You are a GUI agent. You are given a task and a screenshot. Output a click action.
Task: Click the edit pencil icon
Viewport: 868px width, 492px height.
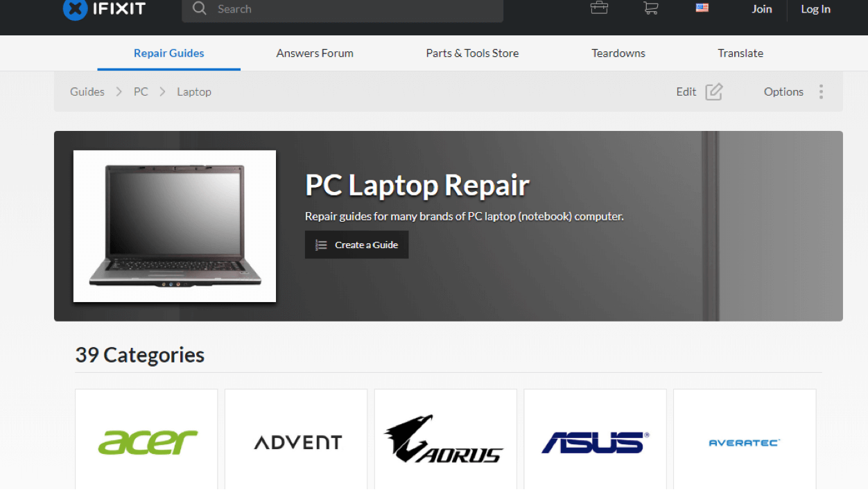click(714, 91)
